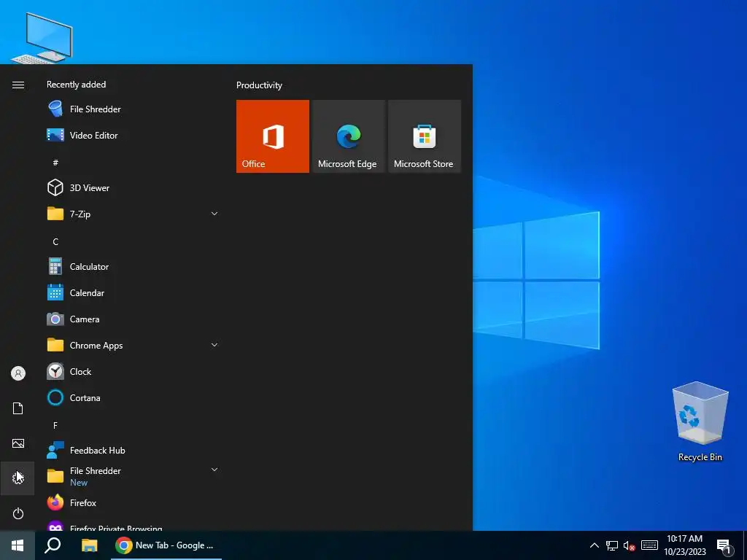747x560 pixels.
Task: Click the Windows Start button
Action: [18, 545]
